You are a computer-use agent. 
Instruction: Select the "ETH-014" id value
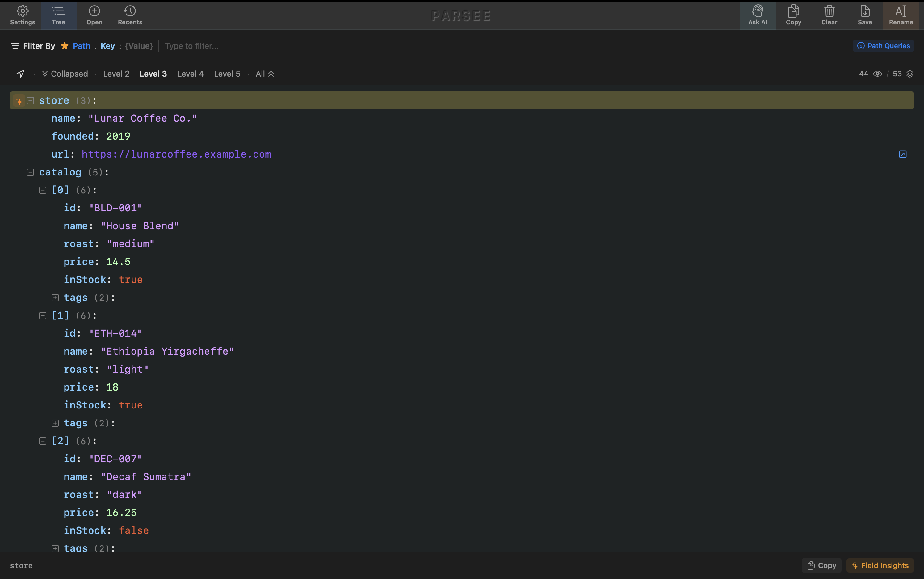[115, 333]
